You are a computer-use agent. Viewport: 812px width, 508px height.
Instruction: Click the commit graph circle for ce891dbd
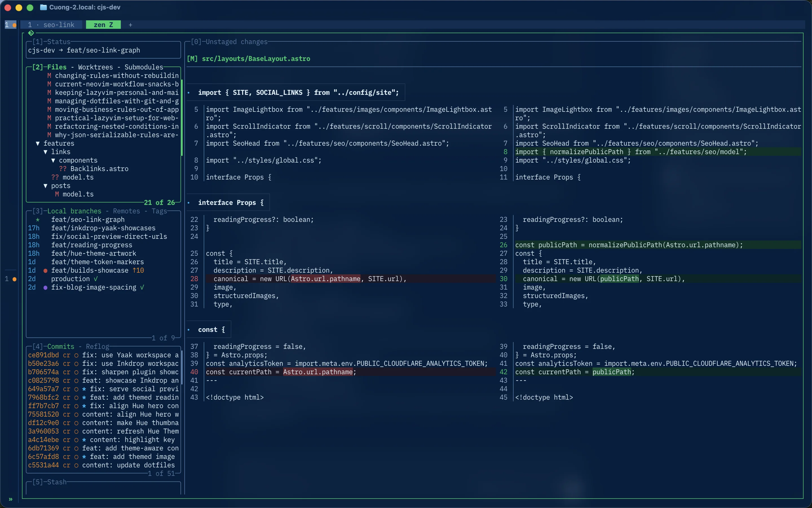pyautogui.click(x=76, y=355)
